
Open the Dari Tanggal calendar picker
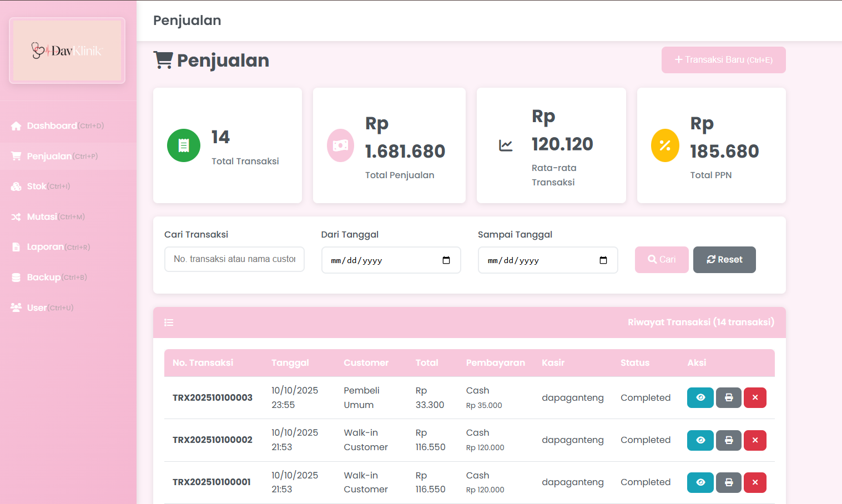point(446,260)
